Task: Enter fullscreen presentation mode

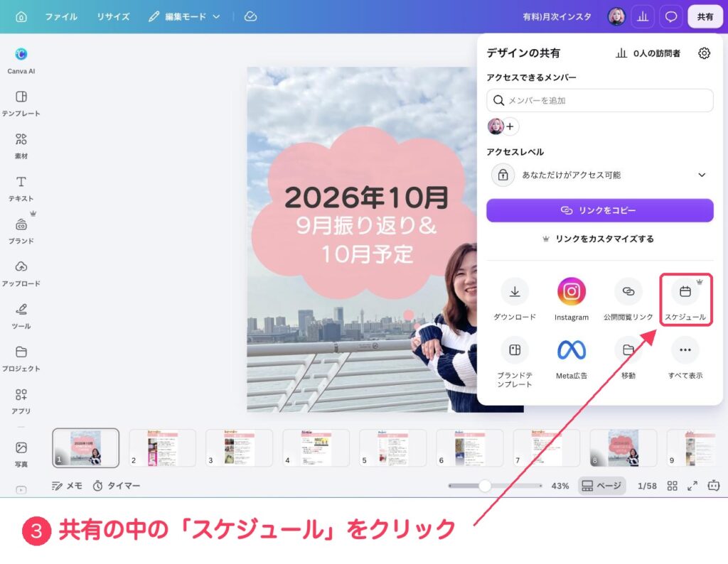Action: point(692,486)
